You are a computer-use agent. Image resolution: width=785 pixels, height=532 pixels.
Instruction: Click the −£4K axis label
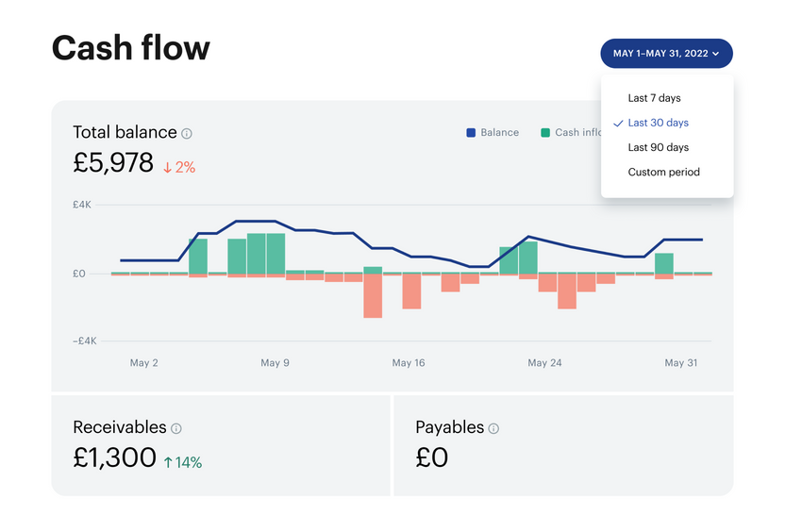85,341
